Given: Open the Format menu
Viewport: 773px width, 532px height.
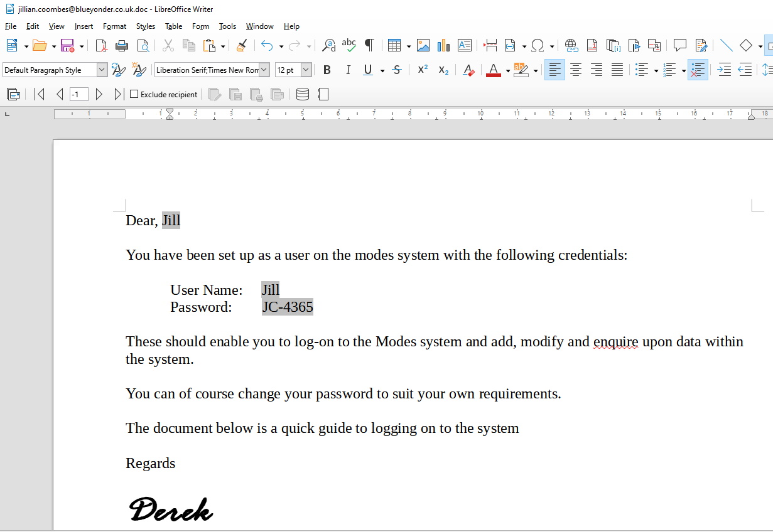Looking at the screenshot, I should 114,26.
